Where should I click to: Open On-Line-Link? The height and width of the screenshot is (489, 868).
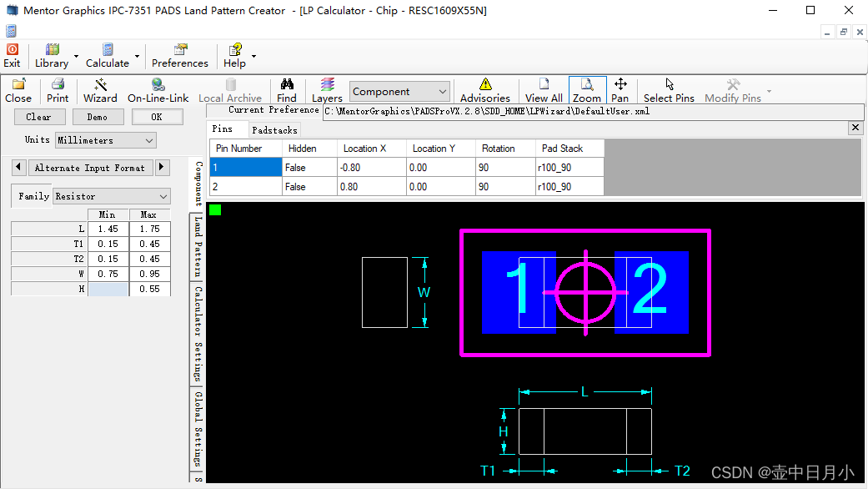tap(158, 90)
